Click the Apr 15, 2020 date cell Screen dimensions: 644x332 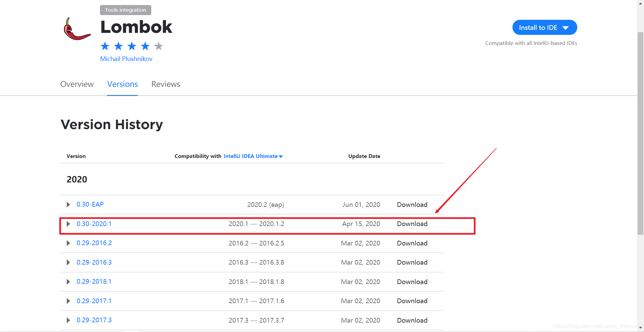(x=361, y=224)
